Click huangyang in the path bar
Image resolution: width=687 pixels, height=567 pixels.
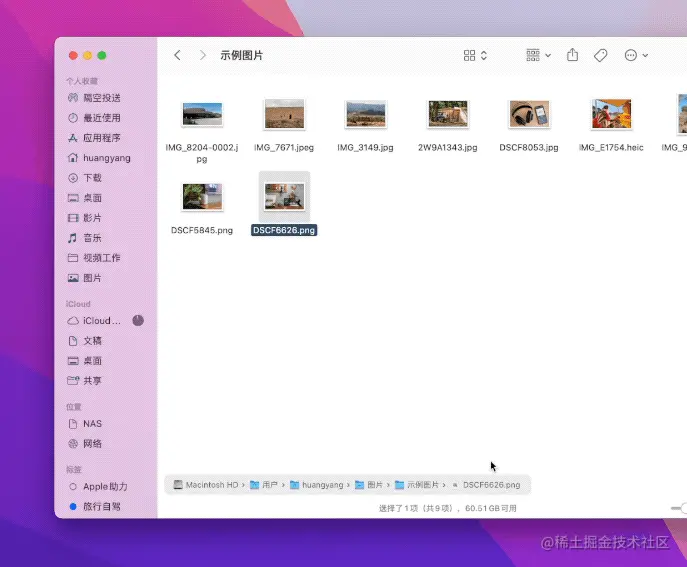[x=317, y=485]
